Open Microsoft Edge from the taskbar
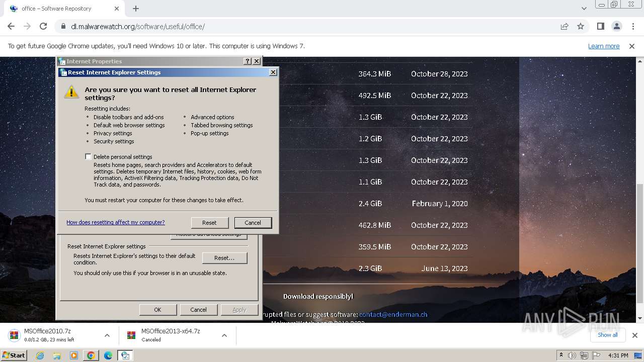This screenshot has height=362, width=644. (x=108, y=355)
